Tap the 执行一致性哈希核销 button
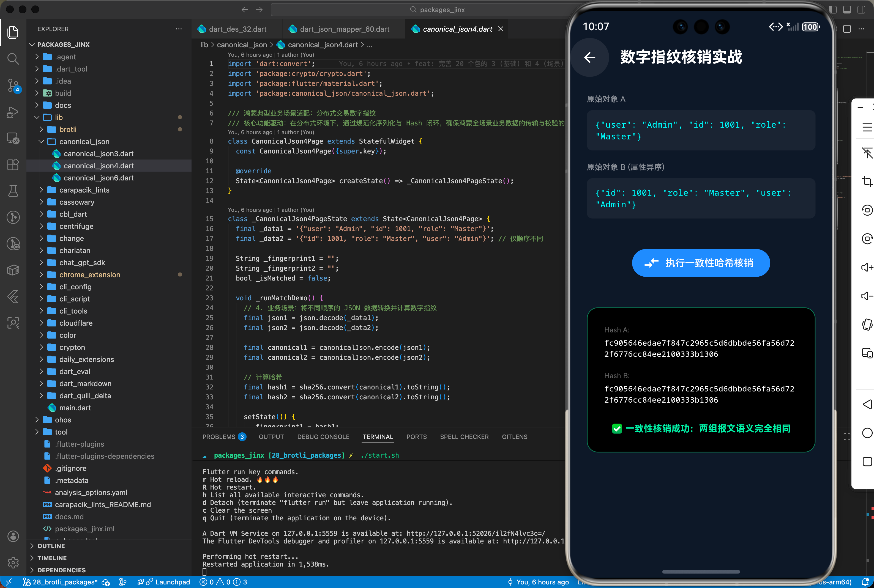Image resolution: width=874 pixels, height=588 pixels. click(701, 263)
